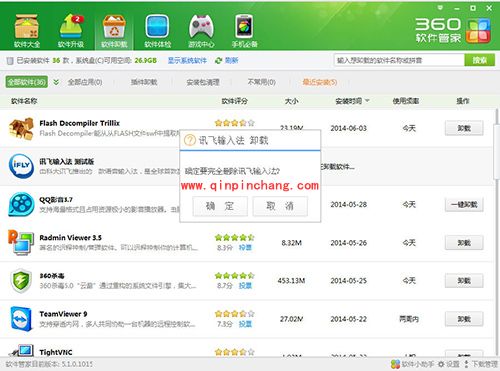The width and height of the screenshot is (500, 371).
Task: Click the 27.02M size value
Action: click(x=291, y=319)
